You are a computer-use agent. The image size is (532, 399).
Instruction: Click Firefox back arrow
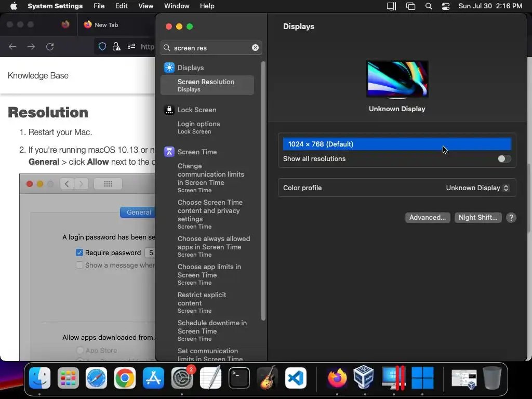[x=12, y=46]
